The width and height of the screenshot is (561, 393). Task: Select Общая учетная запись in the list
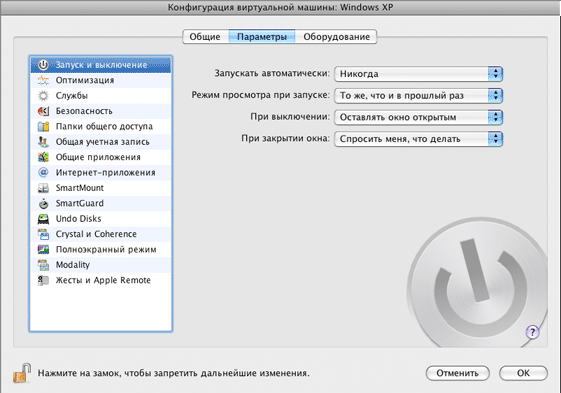coord(101,142)
